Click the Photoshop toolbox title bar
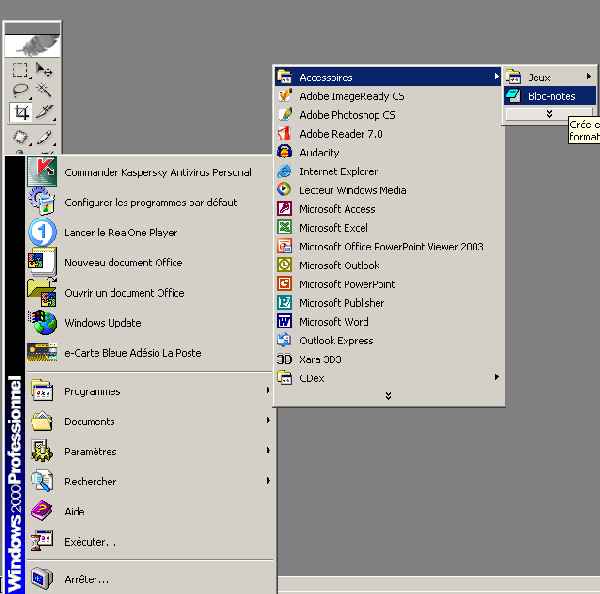The width and height of the screenshot is (600, 594). tap(32, 28)
